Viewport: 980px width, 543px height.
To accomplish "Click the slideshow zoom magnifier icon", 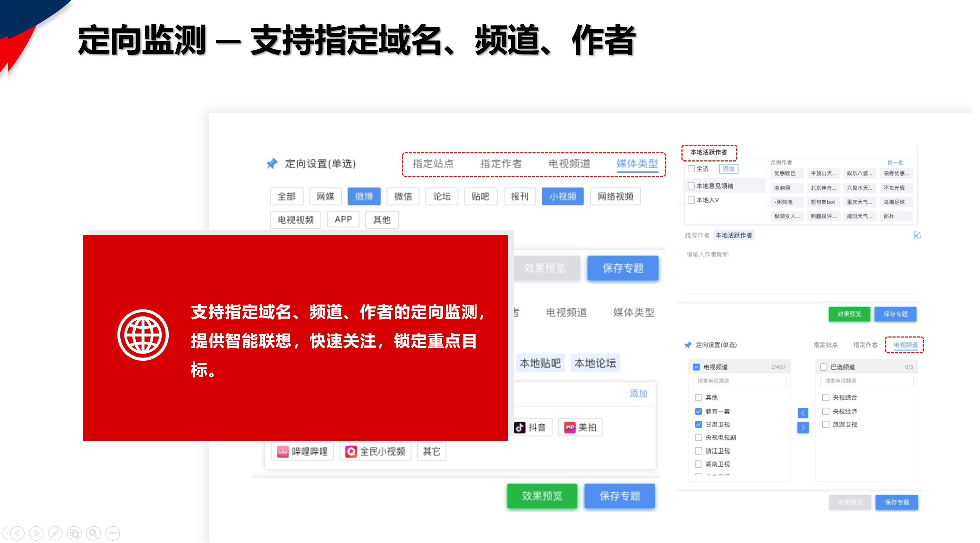I will pyautogui.click(x=93, y=533).
